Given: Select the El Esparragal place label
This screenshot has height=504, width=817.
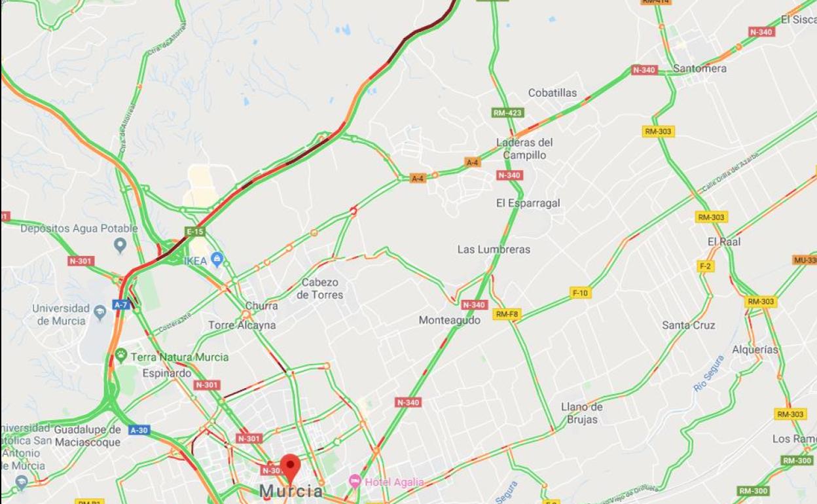Looking at the screenshot, I should coord(528,203).
